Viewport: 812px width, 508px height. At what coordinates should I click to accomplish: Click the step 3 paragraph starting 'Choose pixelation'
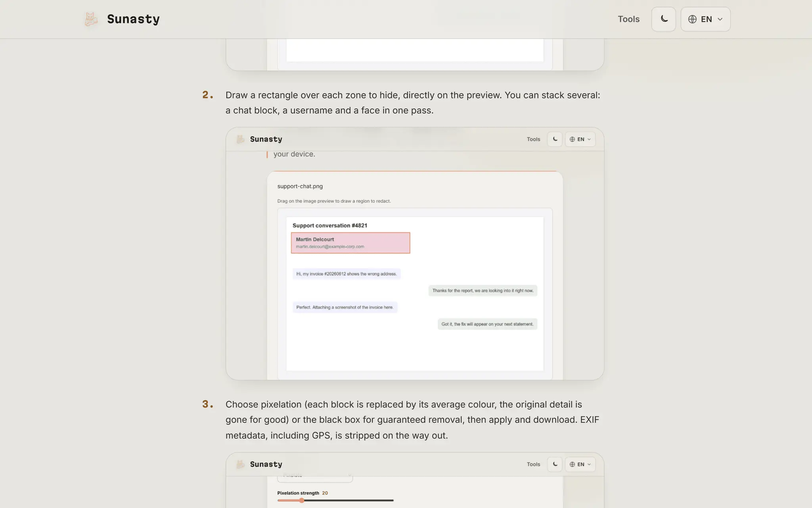tap(412, 420)
